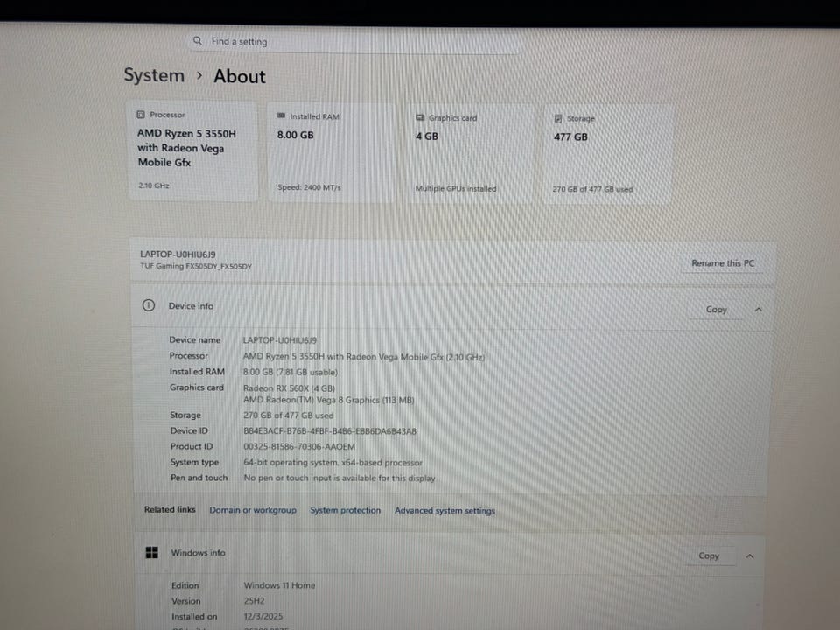Focus the Find a setting search box
Image resolution: width=840 pixels, height=630 pixels.
[x=354, y=41]
